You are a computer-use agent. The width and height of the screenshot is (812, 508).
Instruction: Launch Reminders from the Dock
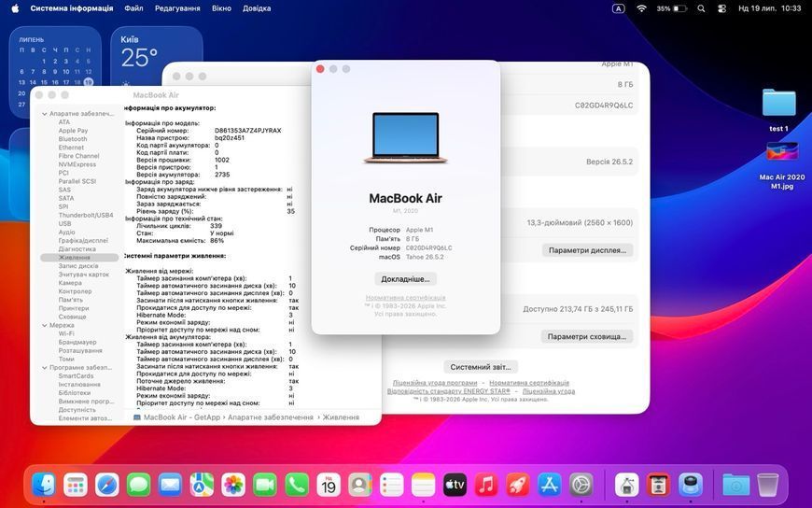391,486
